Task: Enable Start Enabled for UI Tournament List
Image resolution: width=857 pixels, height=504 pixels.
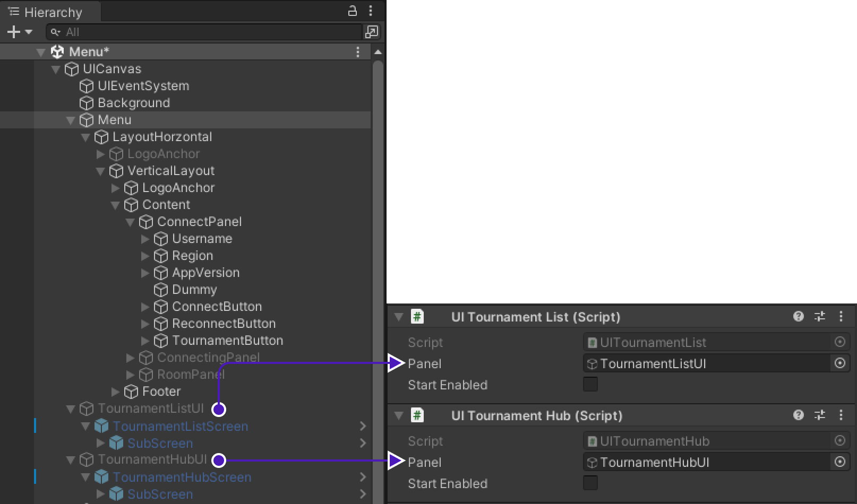Action: pos(590,385)
